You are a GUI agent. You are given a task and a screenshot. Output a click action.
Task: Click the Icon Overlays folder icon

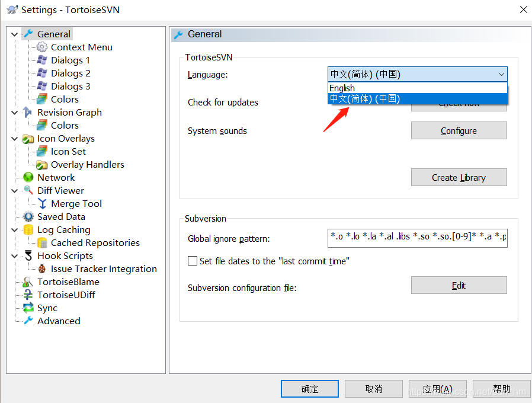click(28, 139)
